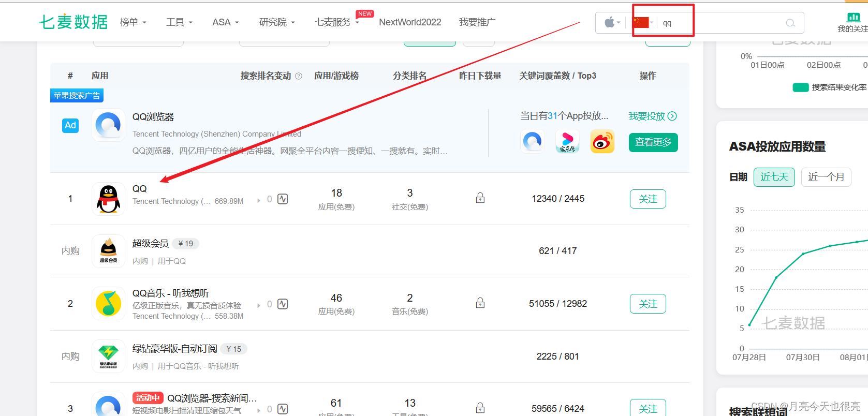Click the search magnifier icon
Image resolution: width=868 pixels, height=416 pixels.
(790, 23)
